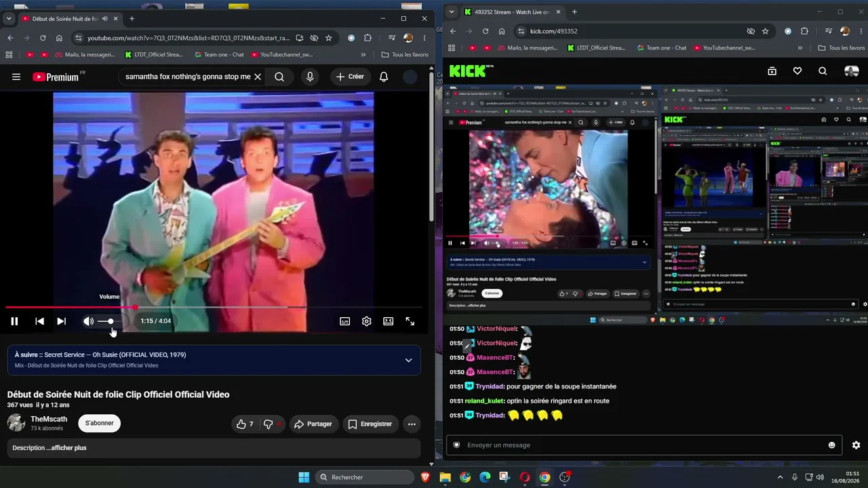Open YouTube notifications bell
The image size is (868, 488).
(384, 77)
